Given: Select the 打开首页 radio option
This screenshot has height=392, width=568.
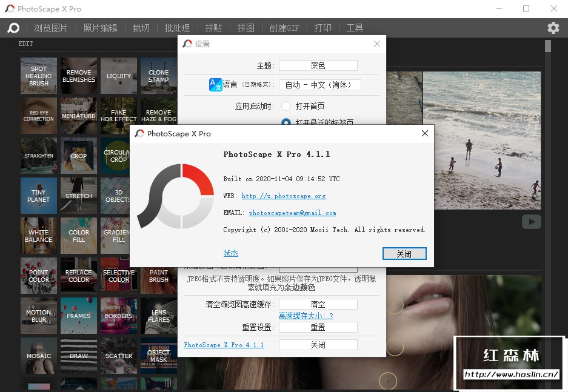Looking at the screenshot, I should point(286,106).
